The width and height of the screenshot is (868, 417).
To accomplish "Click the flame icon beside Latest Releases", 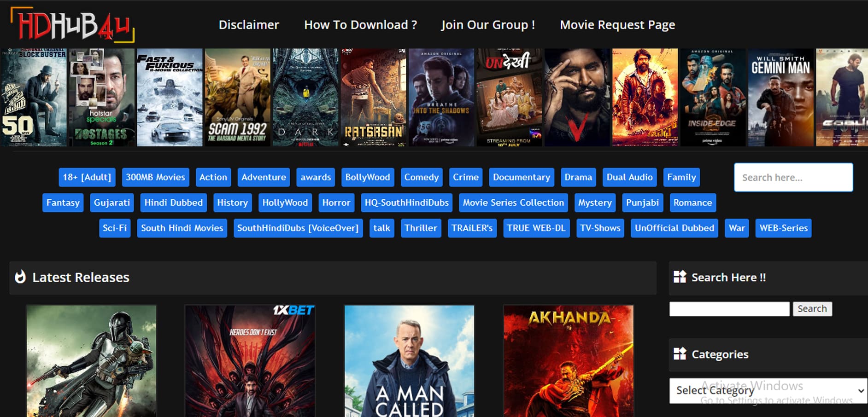I will (x=20, y=277).
